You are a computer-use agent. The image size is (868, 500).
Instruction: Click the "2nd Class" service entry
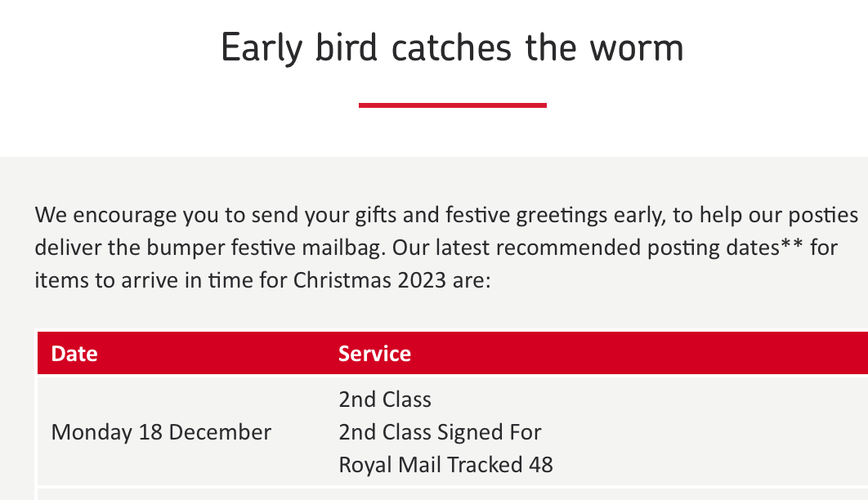(385, 400)
